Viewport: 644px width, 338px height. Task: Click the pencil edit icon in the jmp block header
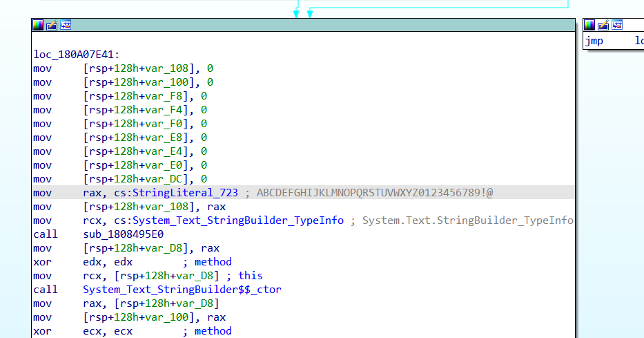(603, 25)
